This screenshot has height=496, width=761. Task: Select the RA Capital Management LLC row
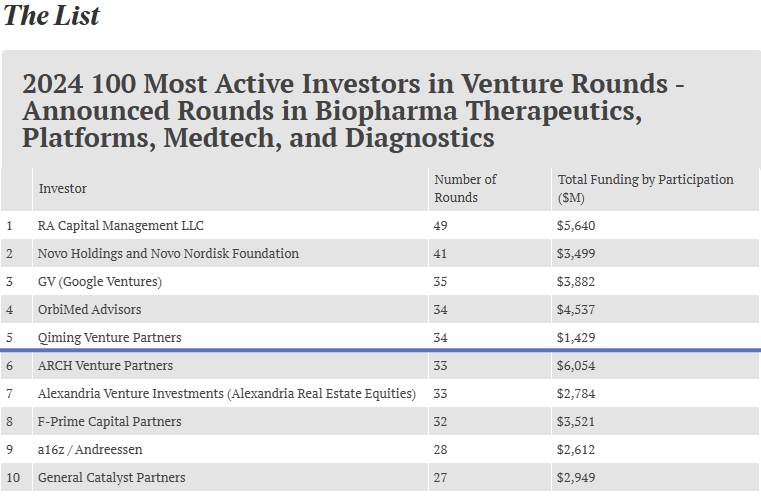tap(120, 225)
